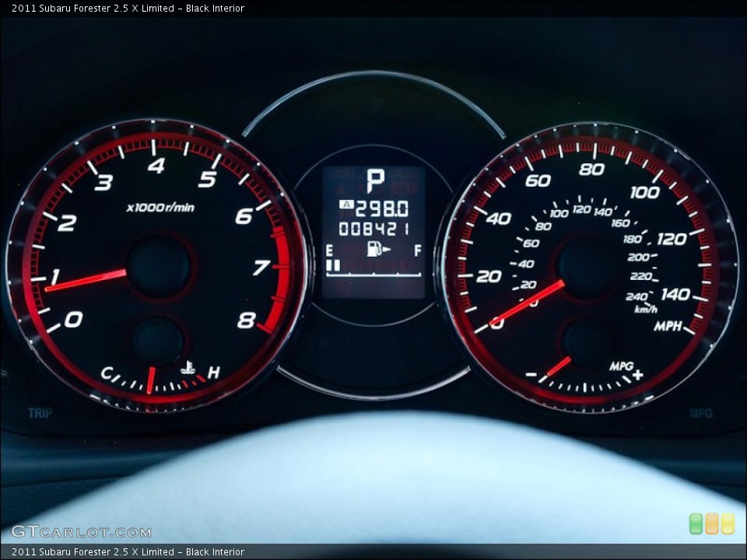Click the tachometer number 8
747x560 pixels.
click(247, 320)
